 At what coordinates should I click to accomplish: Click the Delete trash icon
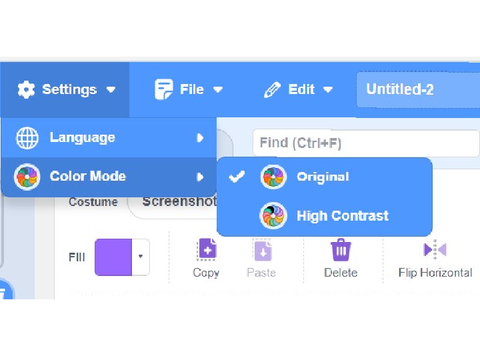[x=341, y=249]
